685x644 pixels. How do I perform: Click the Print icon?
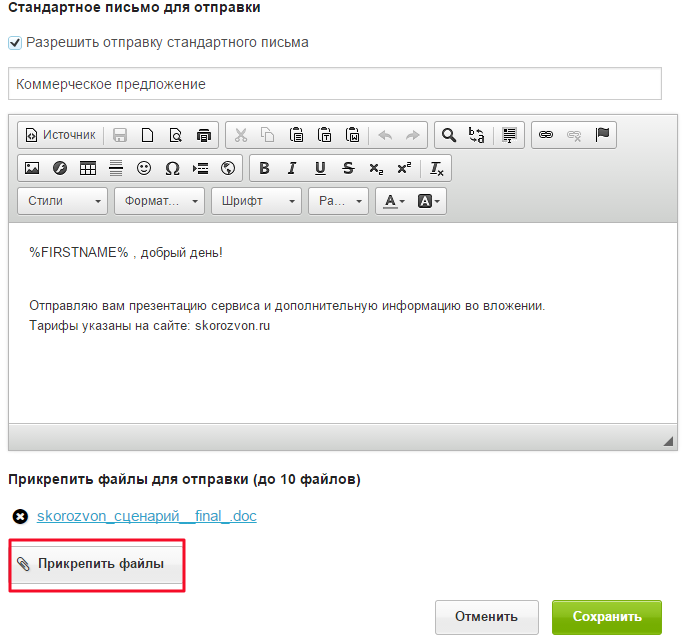pyautogui.click(x=204, y=135)
